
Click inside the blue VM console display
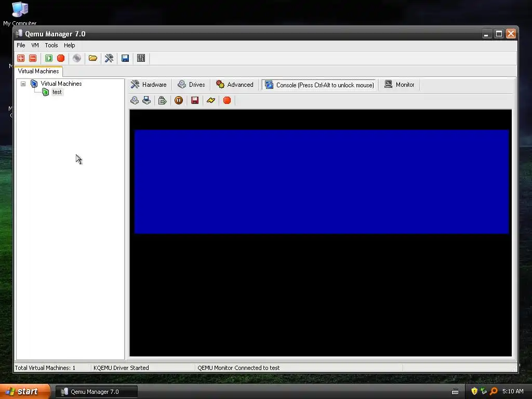pyautogui.click(x=321, y=181)
